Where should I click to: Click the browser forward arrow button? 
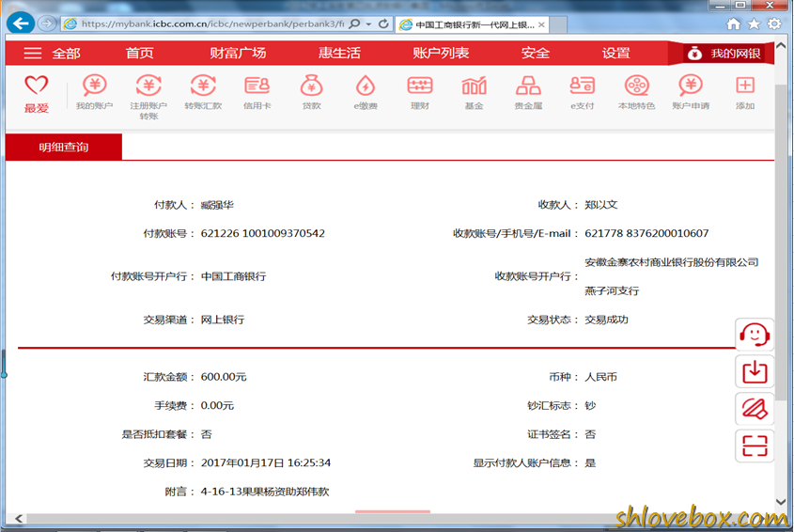click(x=47, y=23)
